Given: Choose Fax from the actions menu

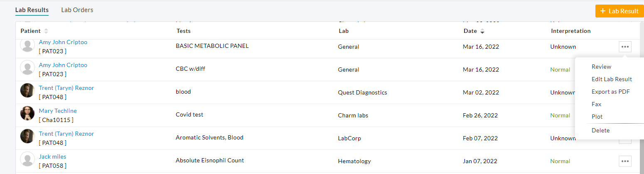Looking at the screenshot, I should pos(597,104).
